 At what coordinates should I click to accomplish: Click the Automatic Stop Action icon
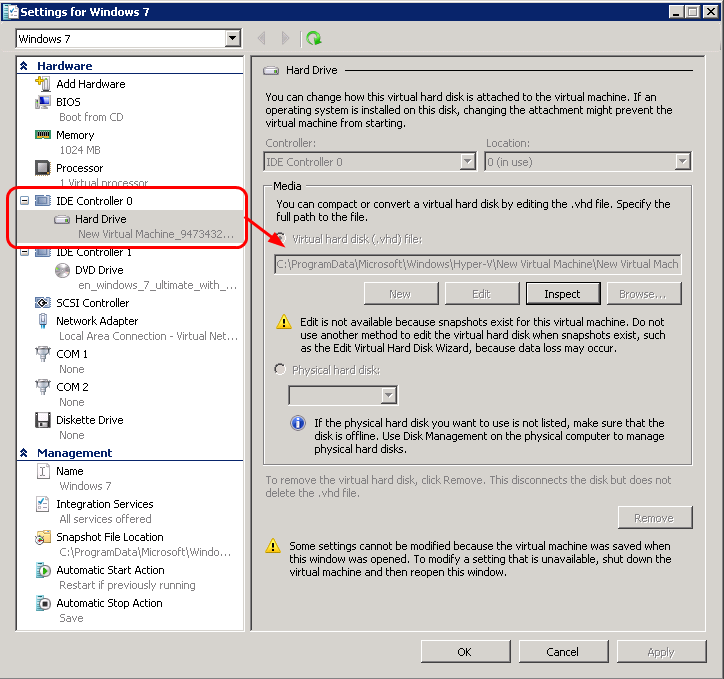[42, 603]
